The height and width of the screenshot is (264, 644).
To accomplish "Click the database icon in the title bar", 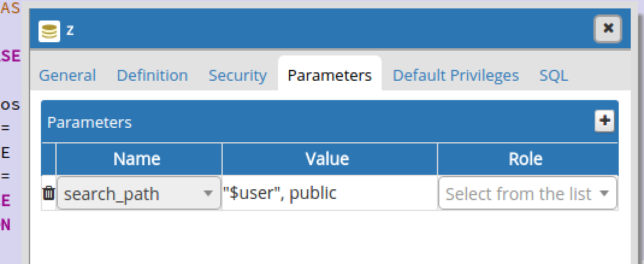I will click(49, 31).
